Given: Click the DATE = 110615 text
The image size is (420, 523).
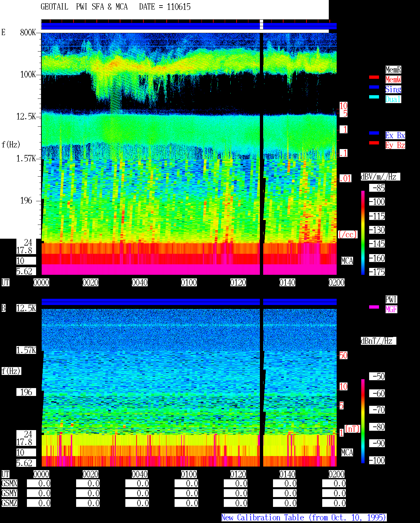Looking at the screenshot, I should [165, 7].
